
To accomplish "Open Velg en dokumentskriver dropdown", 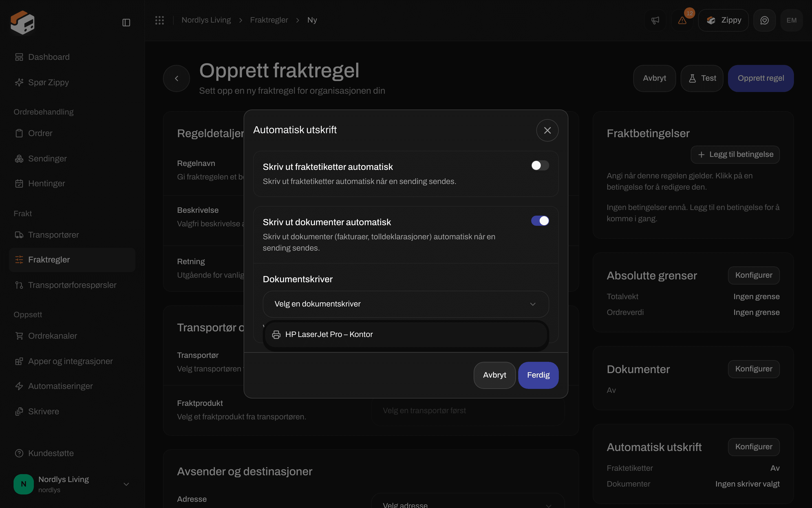I will click(x=406, y=304).
